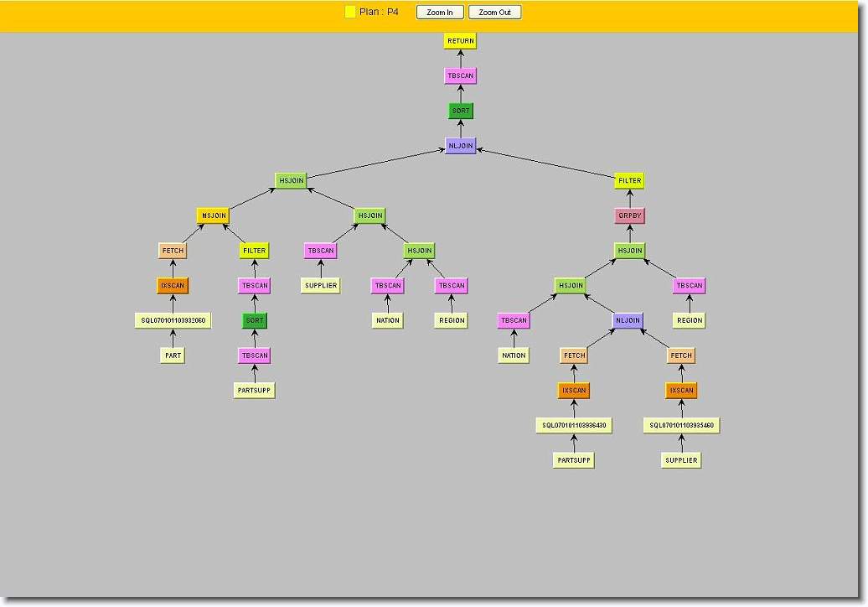
Task: Click the yellow MSJOIN operator node
Action: [x=213, y=215]
